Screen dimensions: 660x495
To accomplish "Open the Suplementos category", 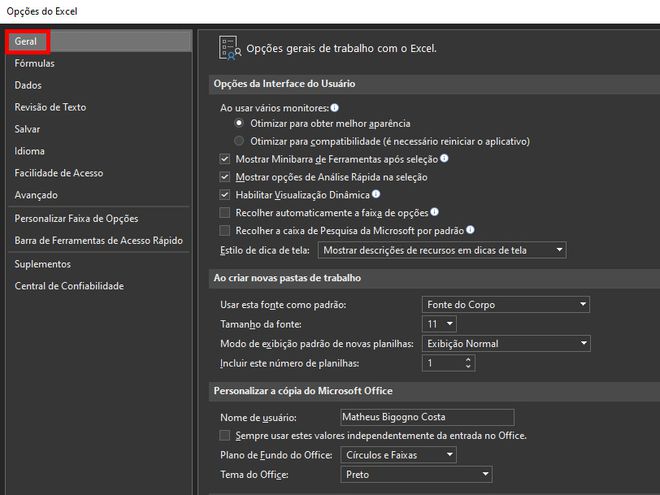I will pos(100,264).
